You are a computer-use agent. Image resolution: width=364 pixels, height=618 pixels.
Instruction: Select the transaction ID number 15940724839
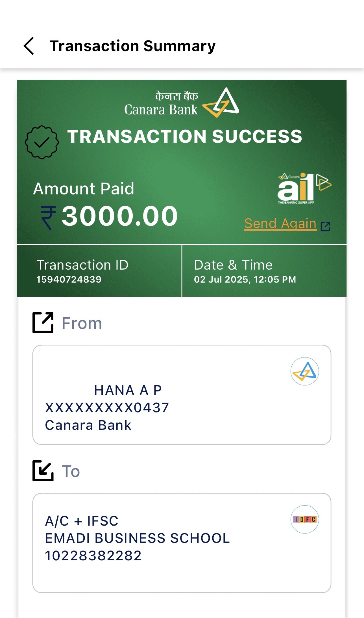pyautogui.click(x=69, y=279)
